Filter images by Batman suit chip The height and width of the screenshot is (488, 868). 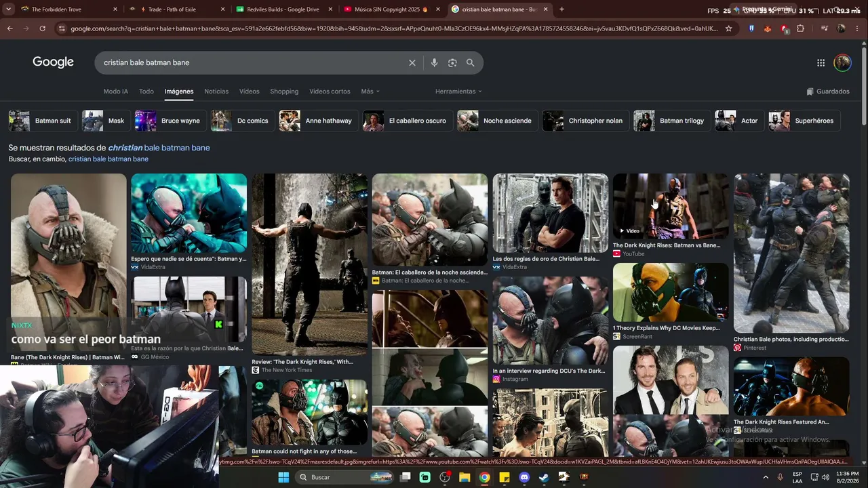click(42, 121)
